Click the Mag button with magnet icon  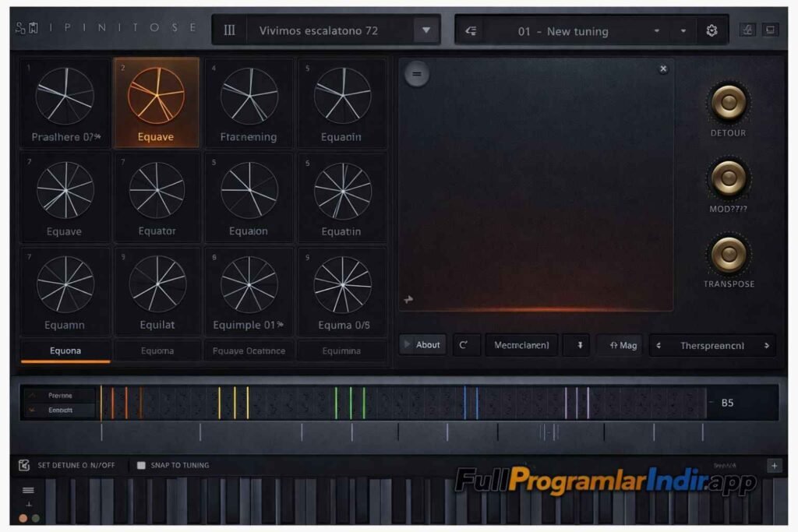620,345
